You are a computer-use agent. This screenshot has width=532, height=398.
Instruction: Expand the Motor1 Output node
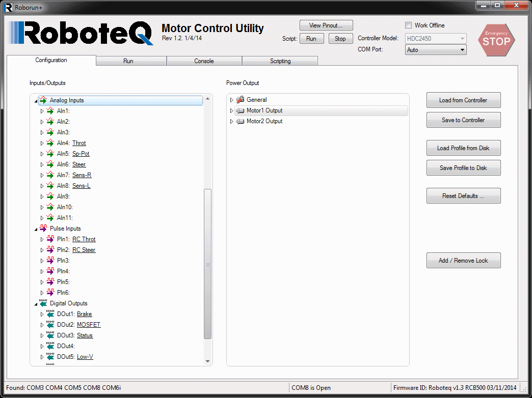(x=231, y=110)
